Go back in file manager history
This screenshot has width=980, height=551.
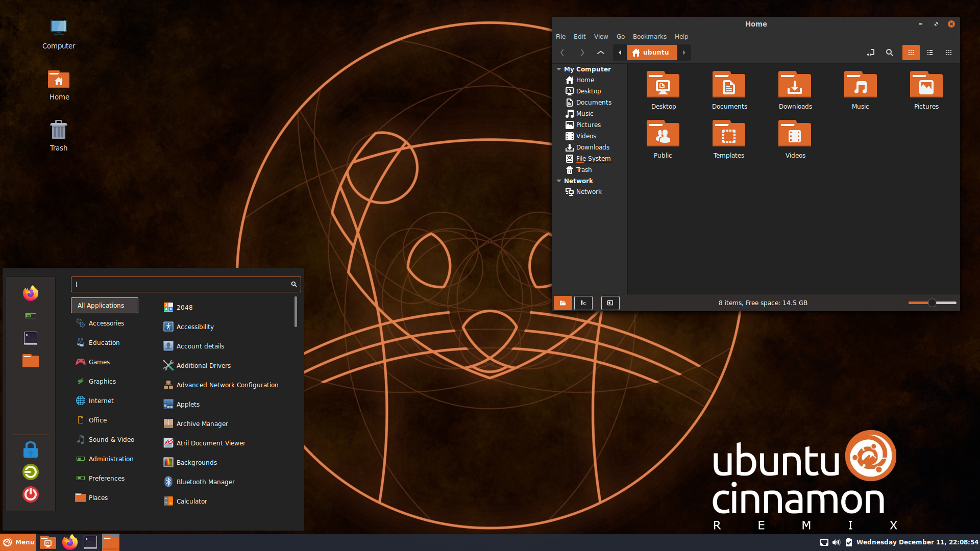click(x=562, y=53)
